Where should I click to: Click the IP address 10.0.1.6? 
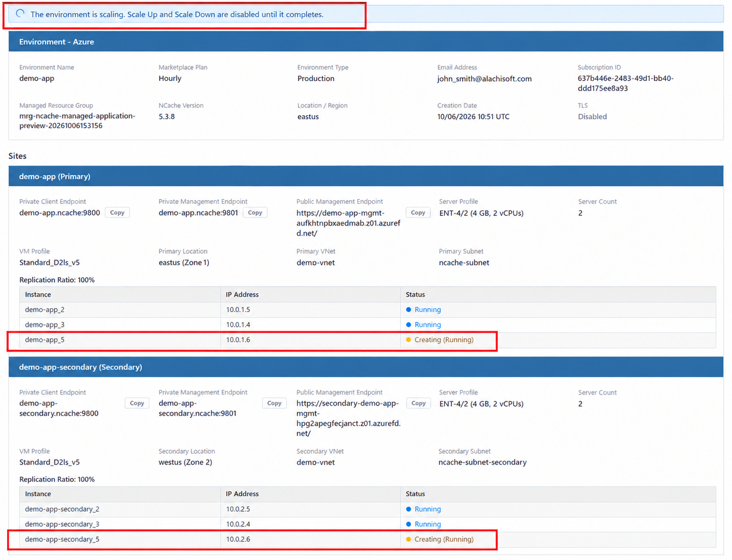[x=238, y=340]
